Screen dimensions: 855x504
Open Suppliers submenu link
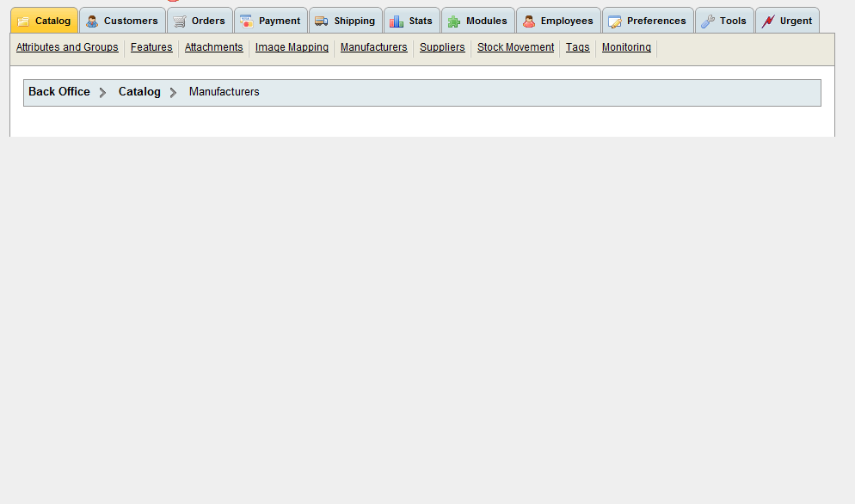tap(442, 47)
